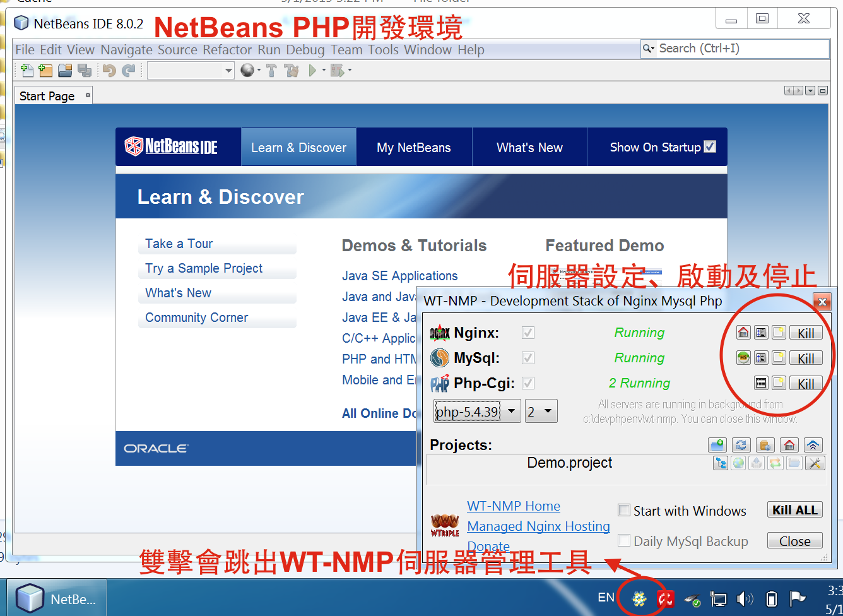The width and height of the screenshot is (843, 616).
Task: Click the new project folder icon beside Projects
Action: tap(717, 445)
